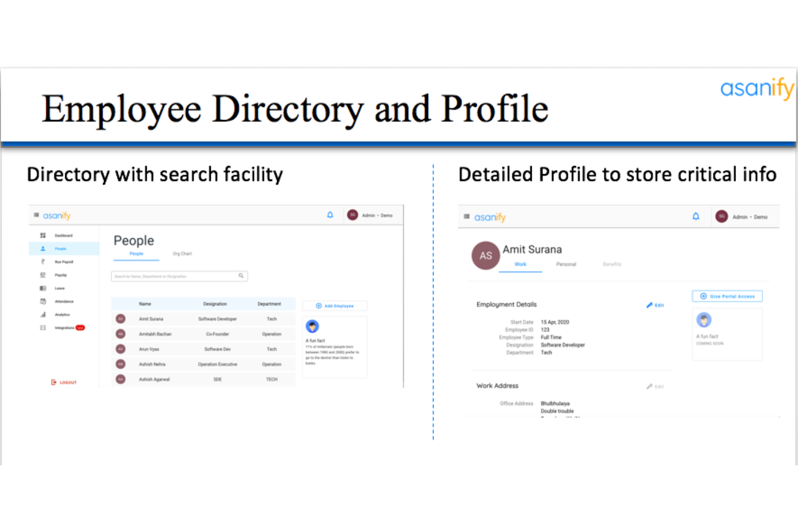Open the hamburger menu in the profile screenshot
This screenshot has width=798, height=532.
[x=467, y=217]
